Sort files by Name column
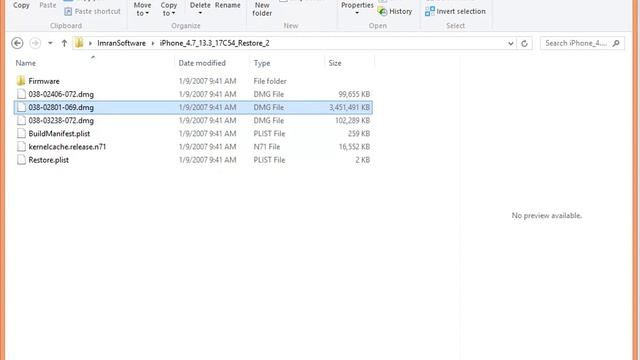The image size is (640, 360). pos(25,63)
